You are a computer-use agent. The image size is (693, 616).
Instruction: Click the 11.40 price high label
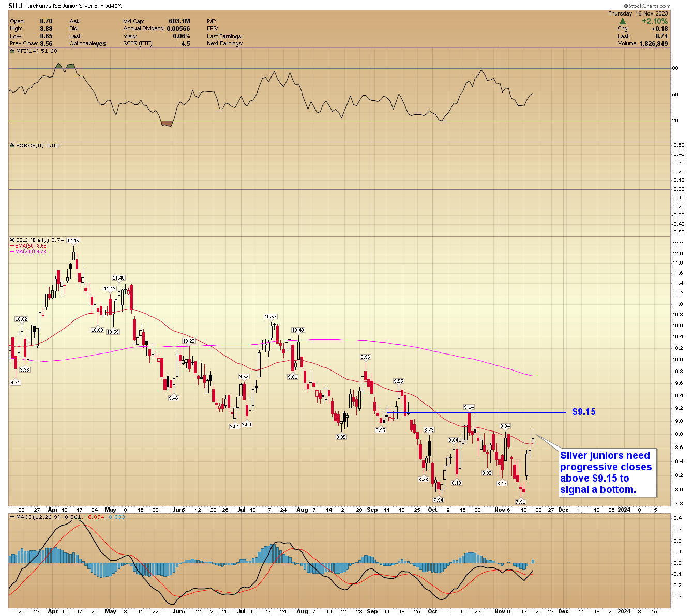click(118, 278)
